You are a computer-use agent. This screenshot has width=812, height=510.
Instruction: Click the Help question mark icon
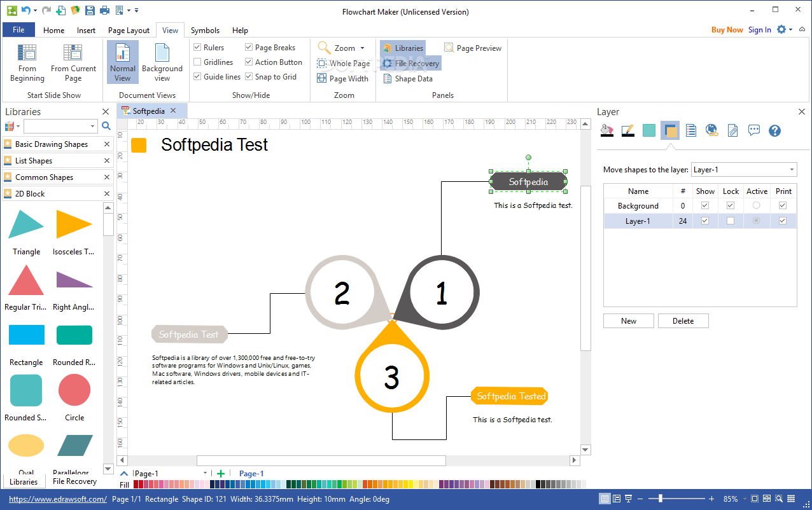point(774,130)
